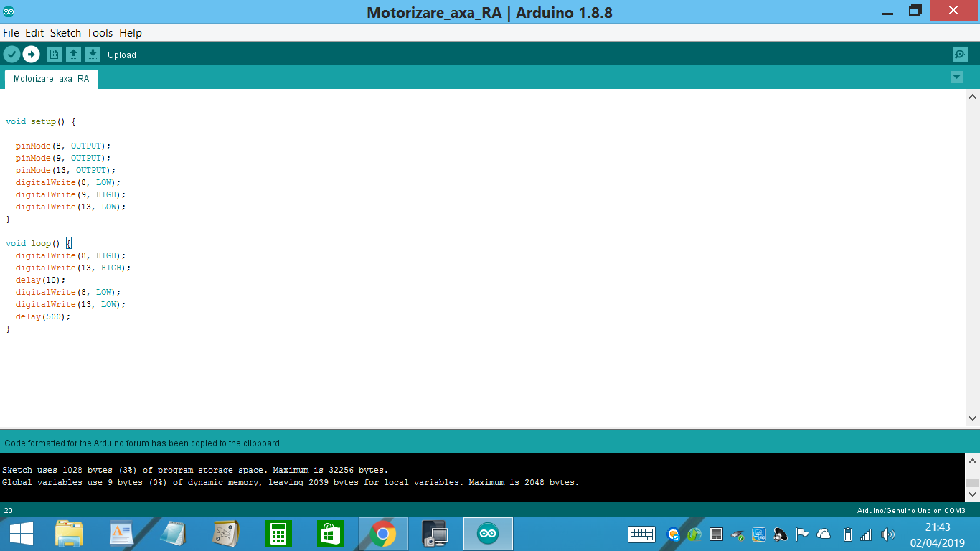Open the scroll-shaped taskbar icon
This screenshot has width=980, height=551.
[x=226, y=534]
